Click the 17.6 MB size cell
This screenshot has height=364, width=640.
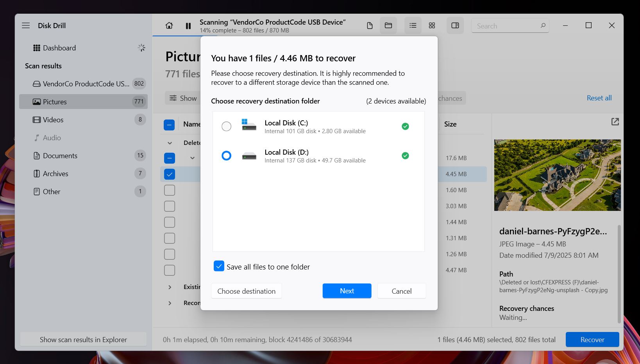point(456,158)
